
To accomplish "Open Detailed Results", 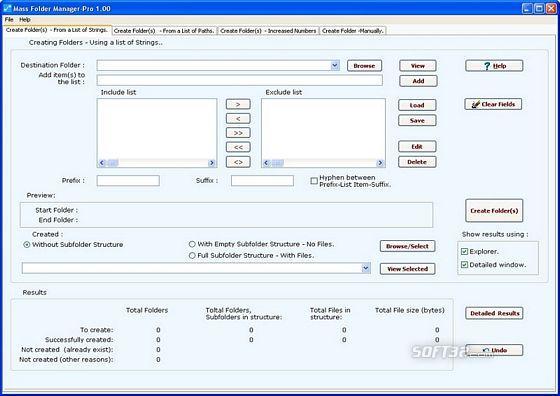I will point(494,313).
